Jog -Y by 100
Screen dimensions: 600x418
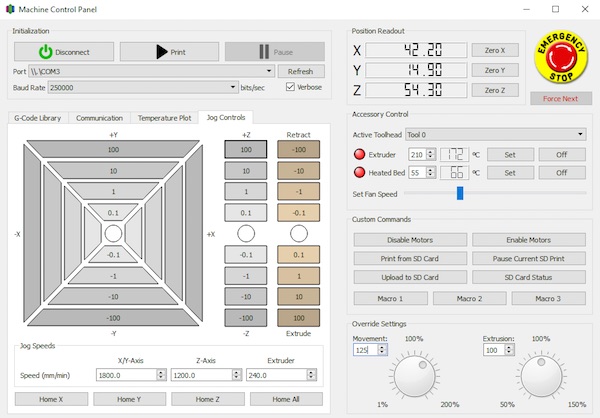click(x=113, y=318)
